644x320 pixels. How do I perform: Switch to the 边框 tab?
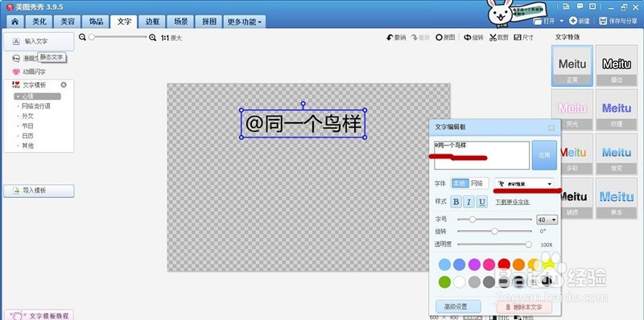[152, 22]
